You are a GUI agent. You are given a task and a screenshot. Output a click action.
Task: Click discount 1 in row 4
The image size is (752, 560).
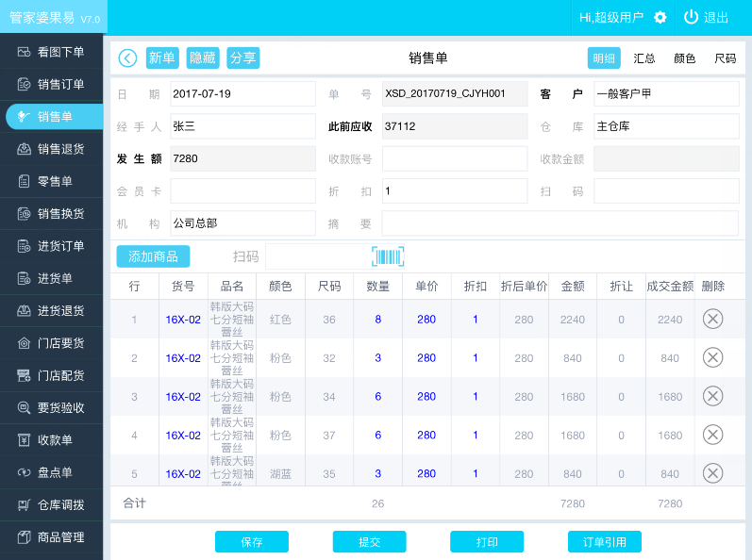[476, 435]
